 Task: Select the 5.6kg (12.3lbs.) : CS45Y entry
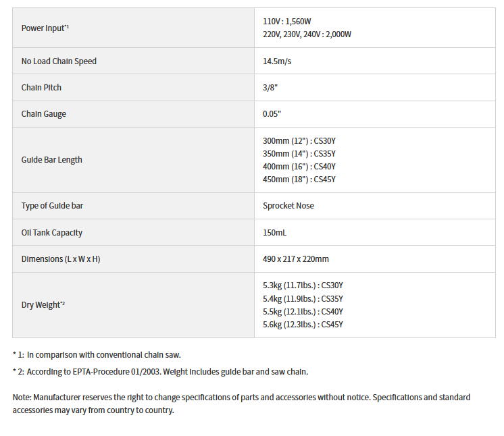[x=303, y=325]
